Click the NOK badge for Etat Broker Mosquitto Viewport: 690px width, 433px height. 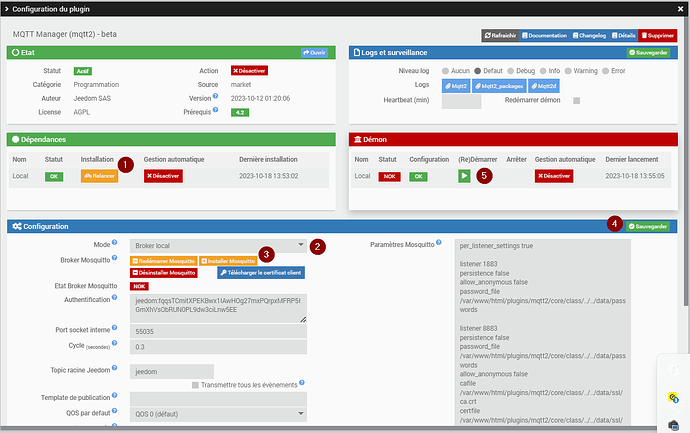[139, 286]
